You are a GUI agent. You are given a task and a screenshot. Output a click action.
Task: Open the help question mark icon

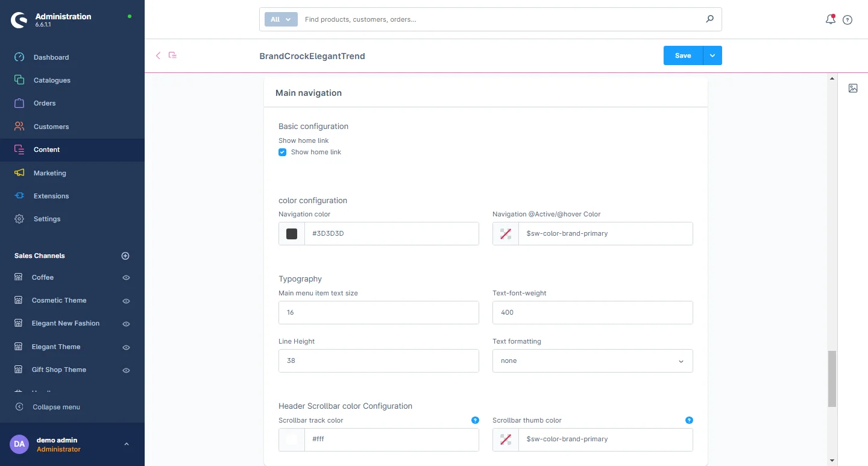tap(848, 20)
